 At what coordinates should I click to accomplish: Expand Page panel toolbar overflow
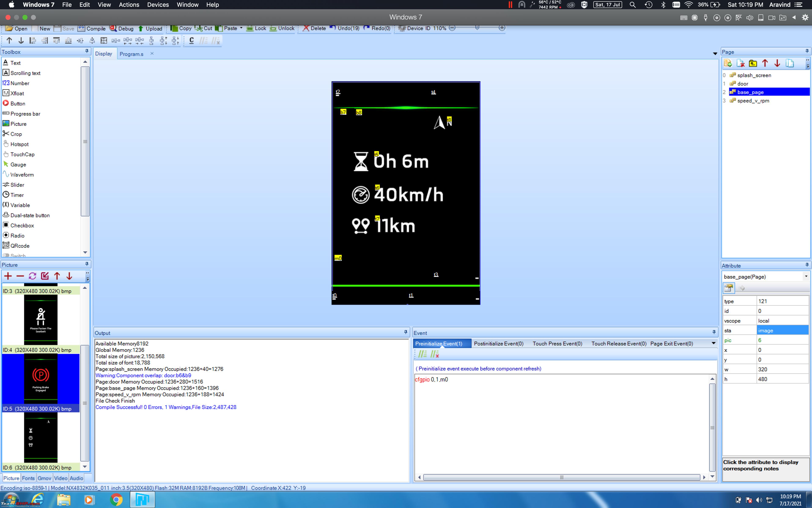coord(808,63)
